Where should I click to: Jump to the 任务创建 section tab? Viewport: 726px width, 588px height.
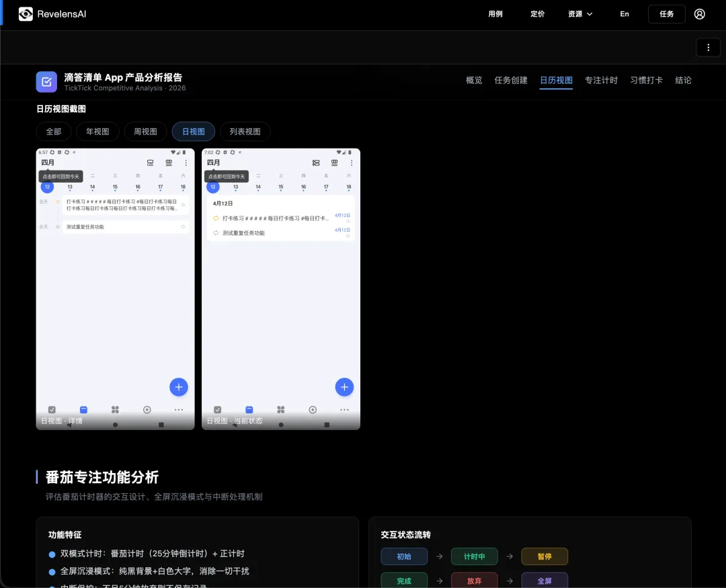point(511,80)
